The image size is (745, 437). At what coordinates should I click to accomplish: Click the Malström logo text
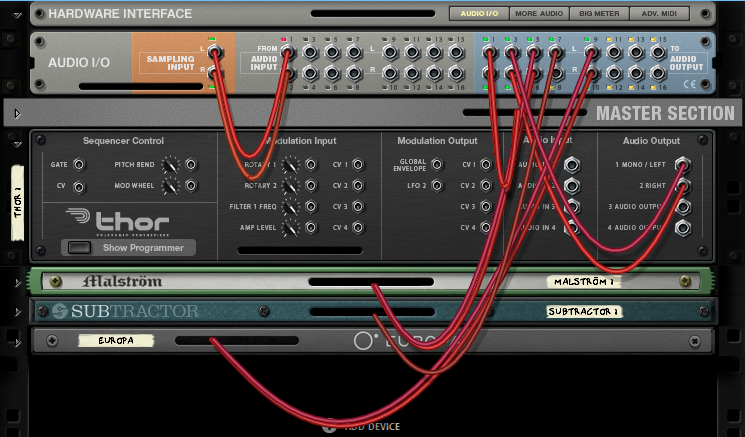coord(122,281)
